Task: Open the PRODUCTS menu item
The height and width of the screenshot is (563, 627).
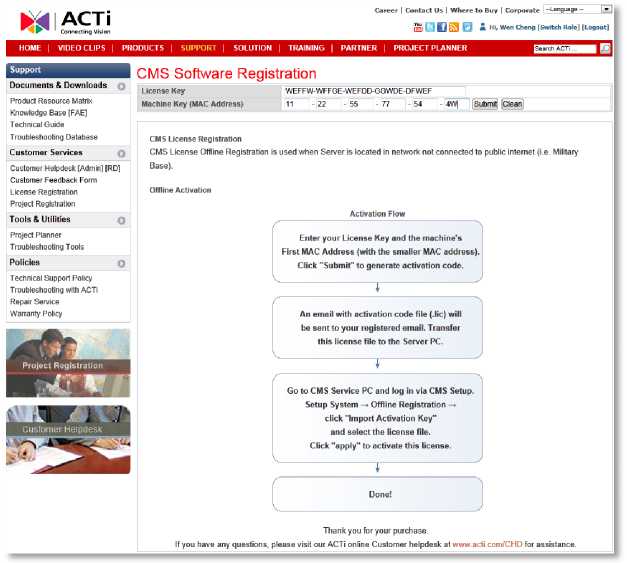Action: click(x=142, y=48)
